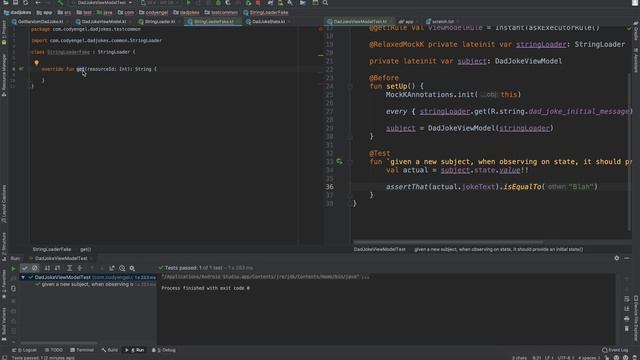Viewport: 640px width, 360px height.
Task: Click get() breadcrumb below left editor
Action: (x=86, y=249)
